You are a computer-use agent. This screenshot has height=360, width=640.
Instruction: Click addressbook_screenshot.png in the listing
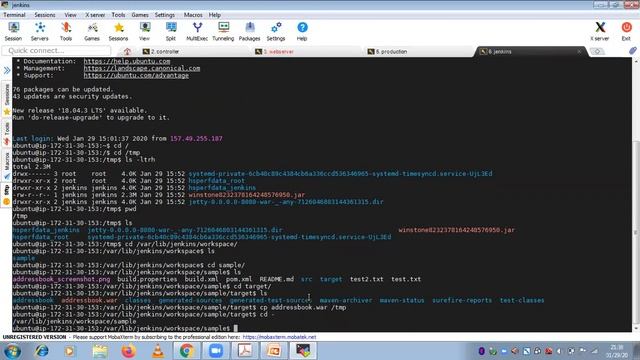tap(61, 279)
